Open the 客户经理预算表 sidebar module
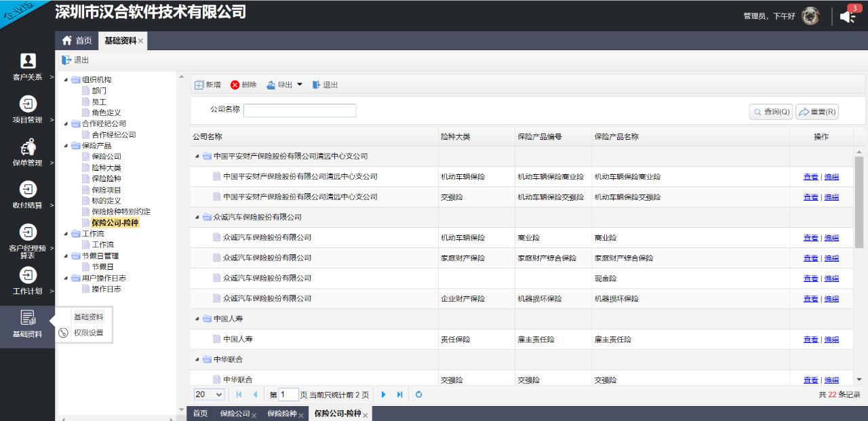This screenshot has width=868, height=421. [x=27, y=241]
